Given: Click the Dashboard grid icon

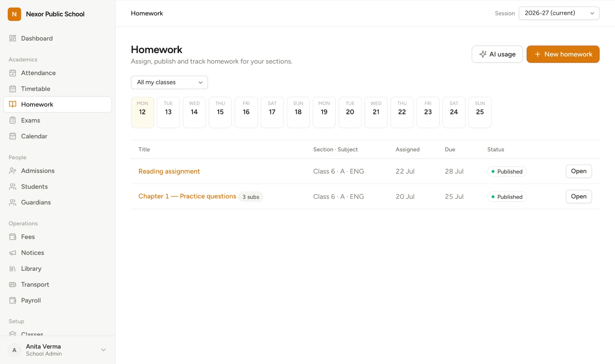Looking at the screenshot, I should tap(13, 38).
